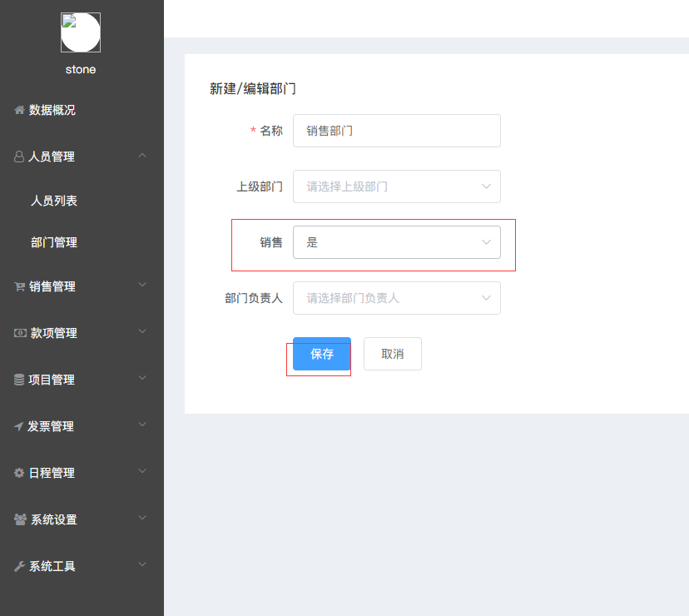Click the user icon beside 人员管理
Screen dimensions: 689x616
[19, 156]
